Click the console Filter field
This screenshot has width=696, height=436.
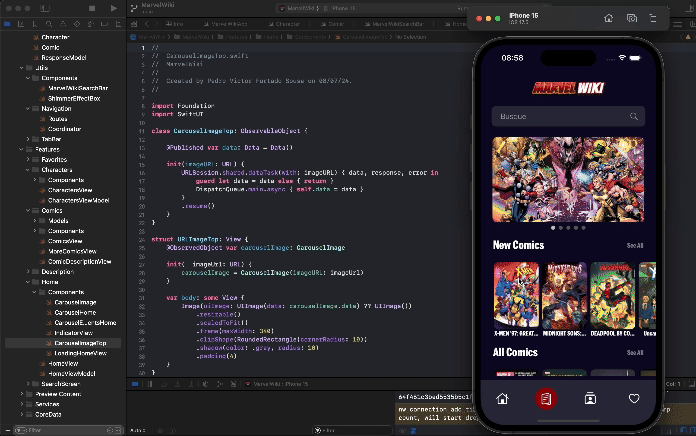[x=353, y=430]
